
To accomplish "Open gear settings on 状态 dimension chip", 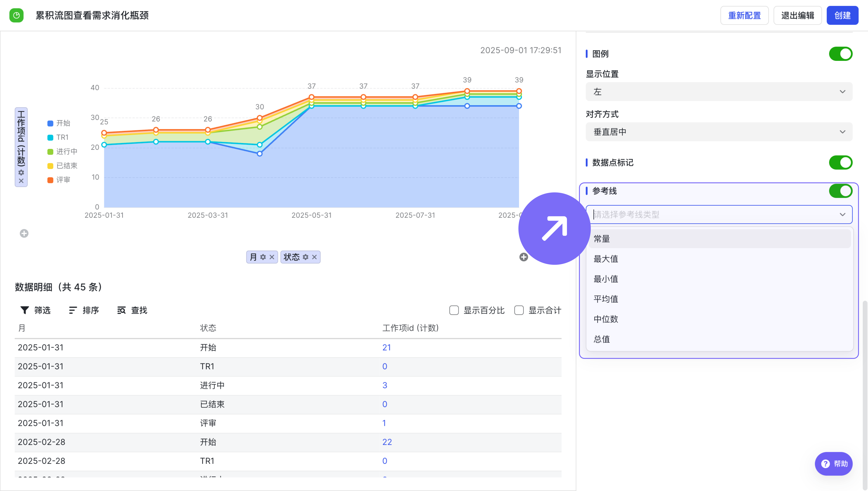I will pos(306,257).
